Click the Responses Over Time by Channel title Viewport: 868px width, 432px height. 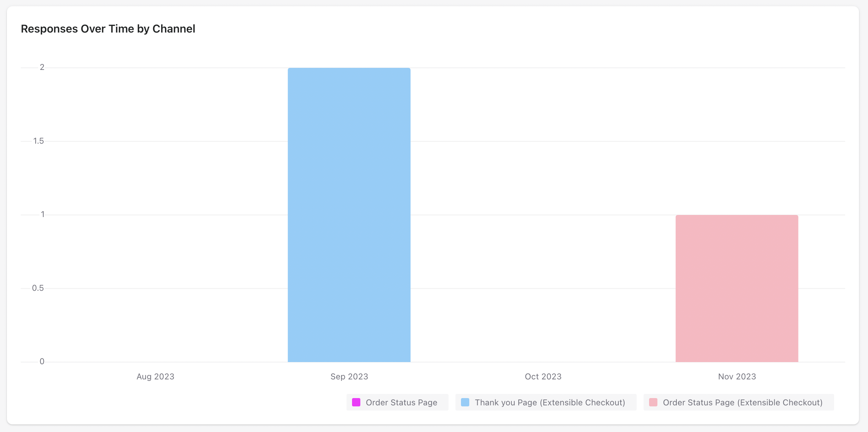point(108,29)
